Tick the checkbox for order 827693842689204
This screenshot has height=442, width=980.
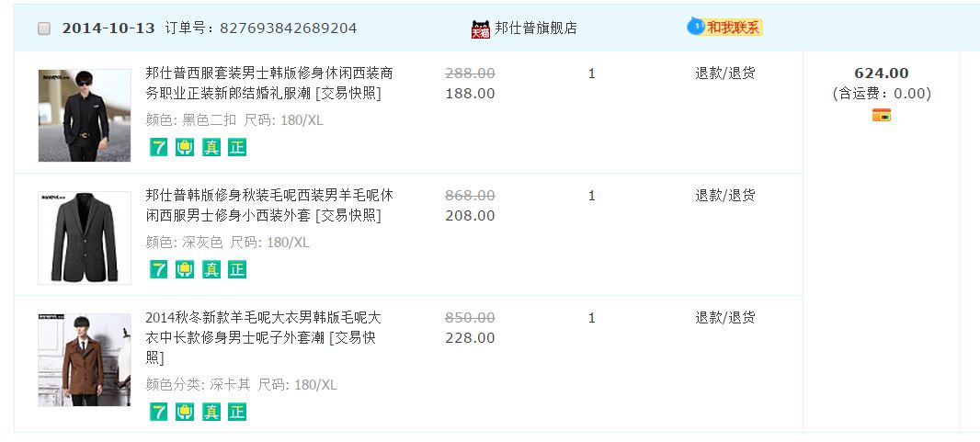(44, 28)
